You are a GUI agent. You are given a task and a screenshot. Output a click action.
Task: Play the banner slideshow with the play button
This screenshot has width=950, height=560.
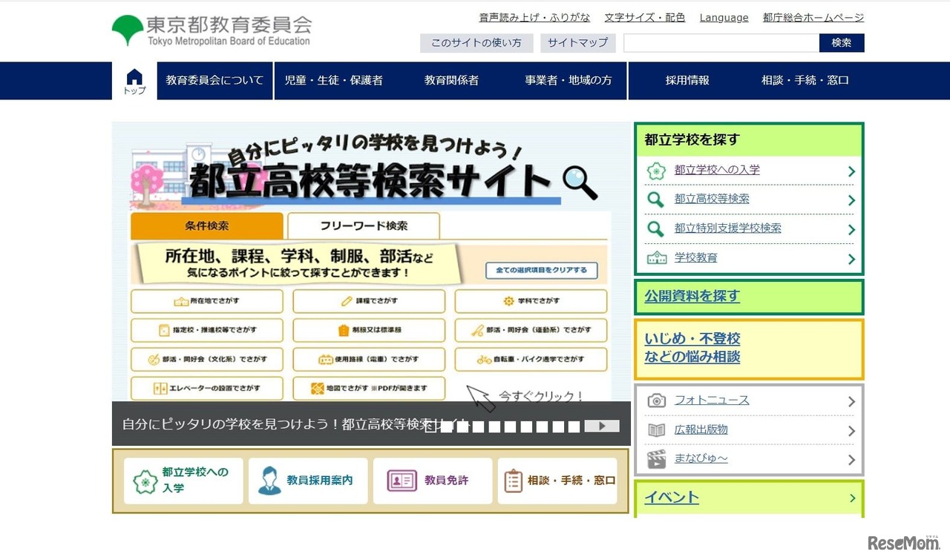(602, 426)
